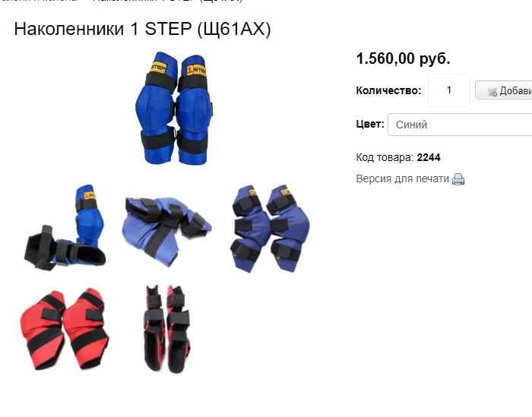
Task: Select thumbnail of red-black pads side view
Action: (167, 329)
